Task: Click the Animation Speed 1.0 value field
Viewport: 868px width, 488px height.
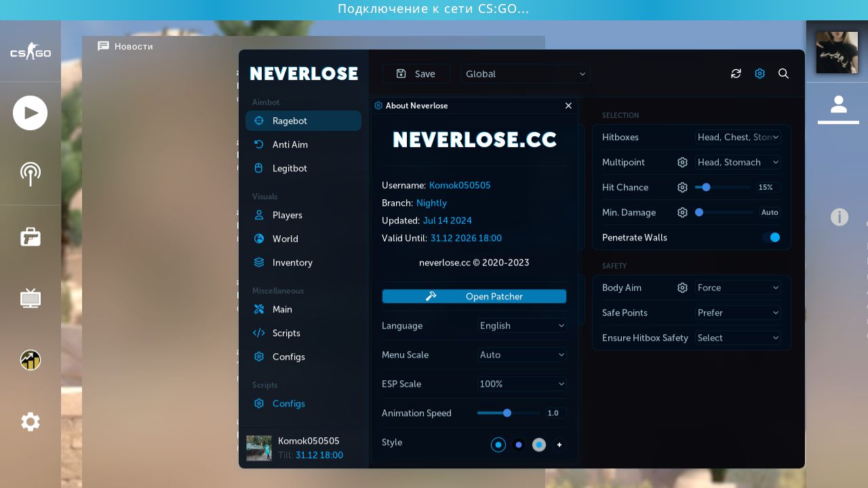Action: click(x=555, y=413)
